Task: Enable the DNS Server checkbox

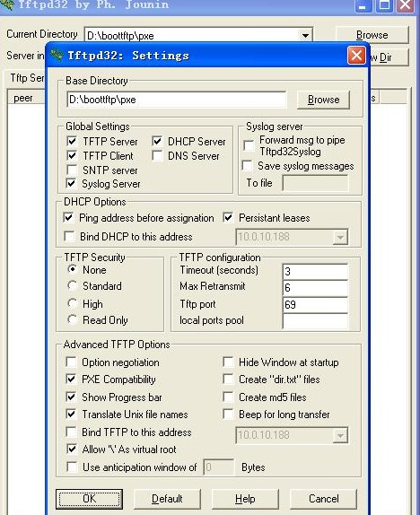Action: [157, 156]
